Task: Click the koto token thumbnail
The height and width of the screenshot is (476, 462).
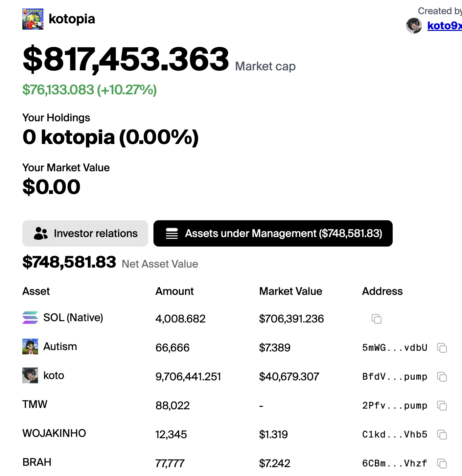Action: (30, 375)
